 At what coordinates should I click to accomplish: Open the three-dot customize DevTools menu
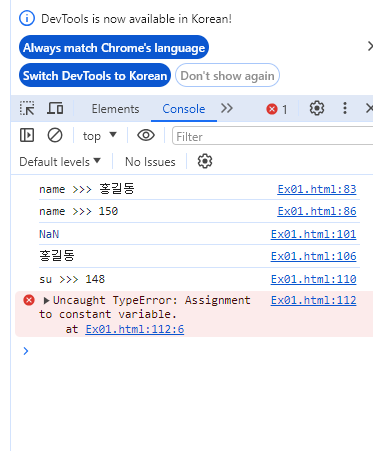[345, 108]
